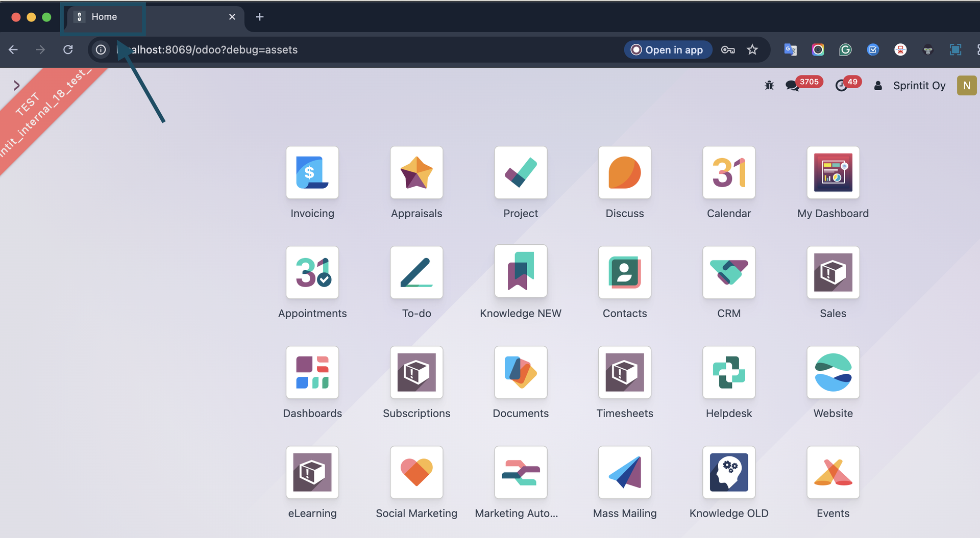The height and width of the screenshot is (538, 980).
Task: Open the Social Marketing app
Action: point(416,472)
